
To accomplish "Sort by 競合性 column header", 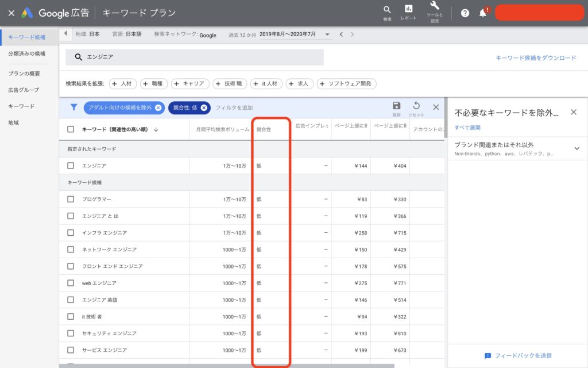I will [264, 129].
